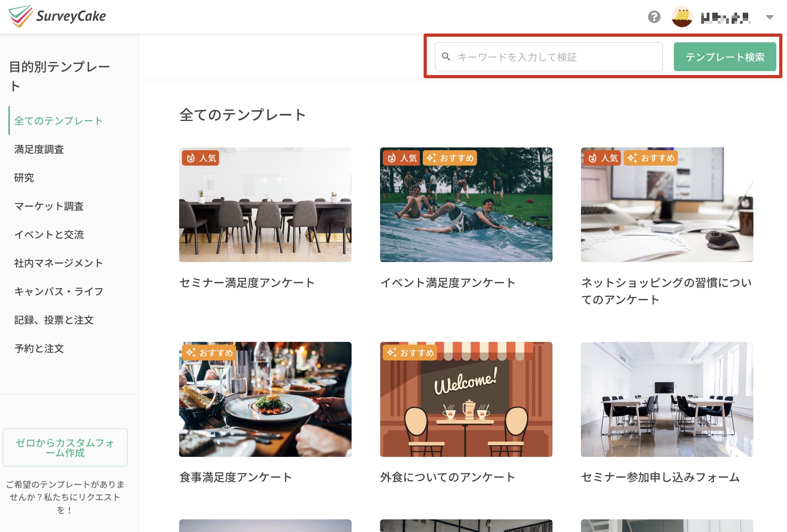
Task: Click the セミナー満足度アンケート title
Action: (247, 283)
